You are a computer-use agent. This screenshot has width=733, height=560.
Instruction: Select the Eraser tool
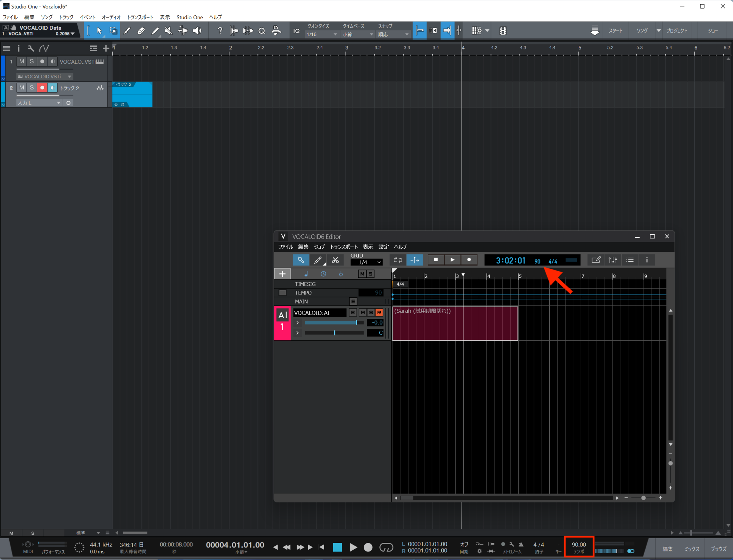(x=141, y=30)
